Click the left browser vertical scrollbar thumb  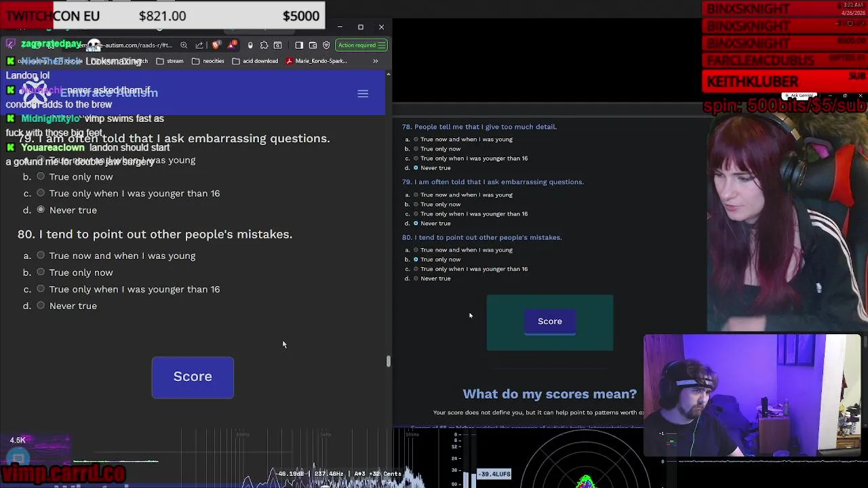[388, 361]
